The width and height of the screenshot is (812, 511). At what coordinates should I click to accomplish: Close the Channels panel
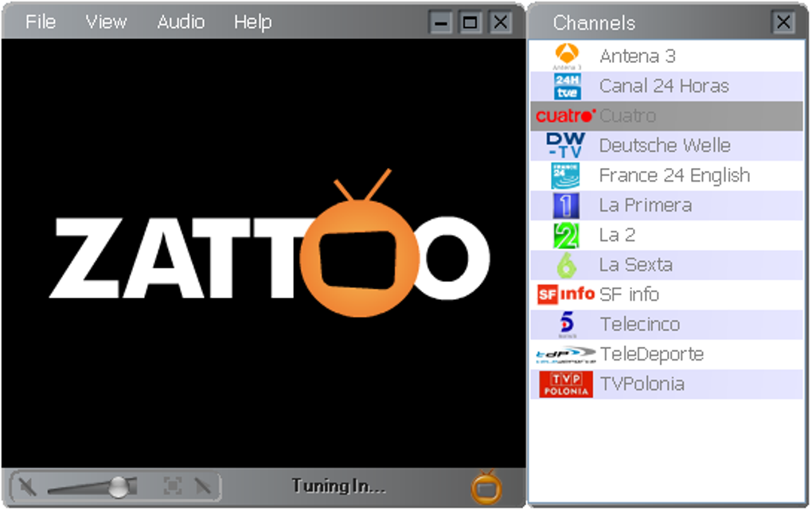pyautogui.click(x=783, y=21)
